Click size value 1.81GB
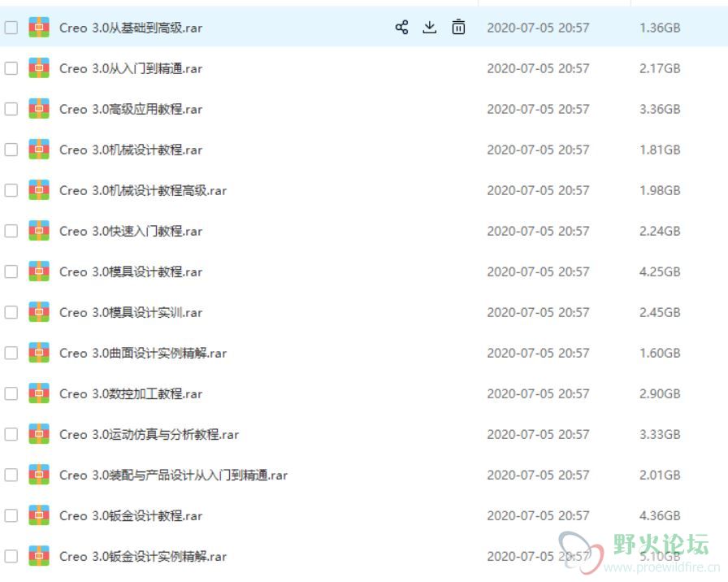The height and width of the screenshot is (582, 728). (x=660, y=150)
